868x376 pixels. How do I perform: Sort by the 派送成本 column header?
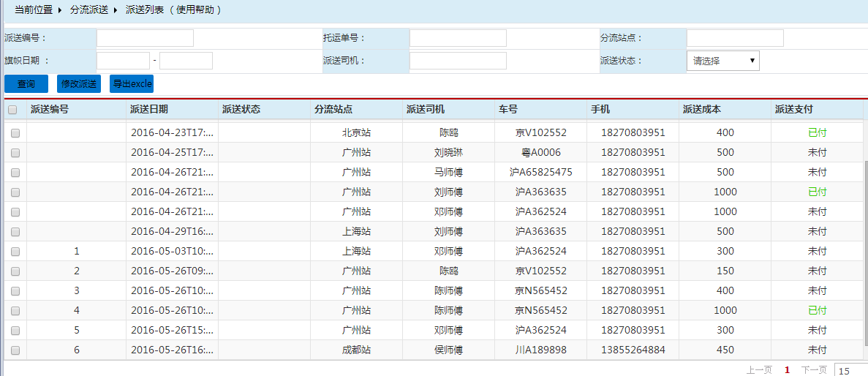point(702,110)
